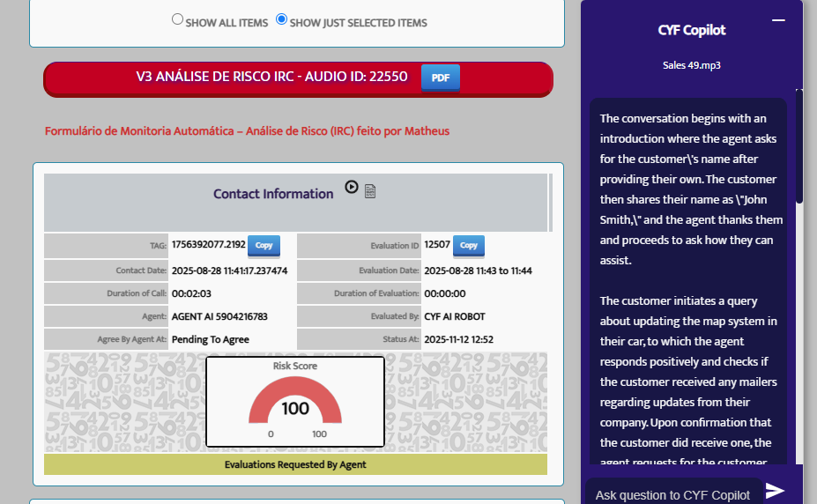
Task: Select Show Just Selected Items radio button
Action: click(282, 19)
